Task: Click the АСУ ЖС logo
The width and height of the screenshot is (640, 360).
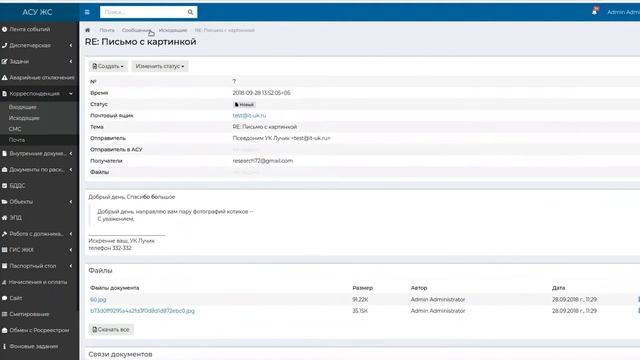Action: coord(37,12)
